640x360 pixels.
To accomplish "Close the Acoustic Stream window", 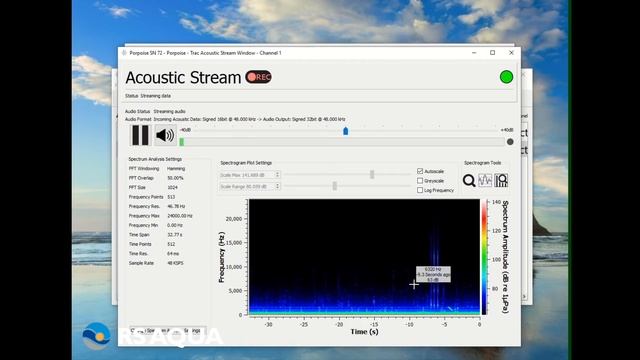I will tap(511, 53).
